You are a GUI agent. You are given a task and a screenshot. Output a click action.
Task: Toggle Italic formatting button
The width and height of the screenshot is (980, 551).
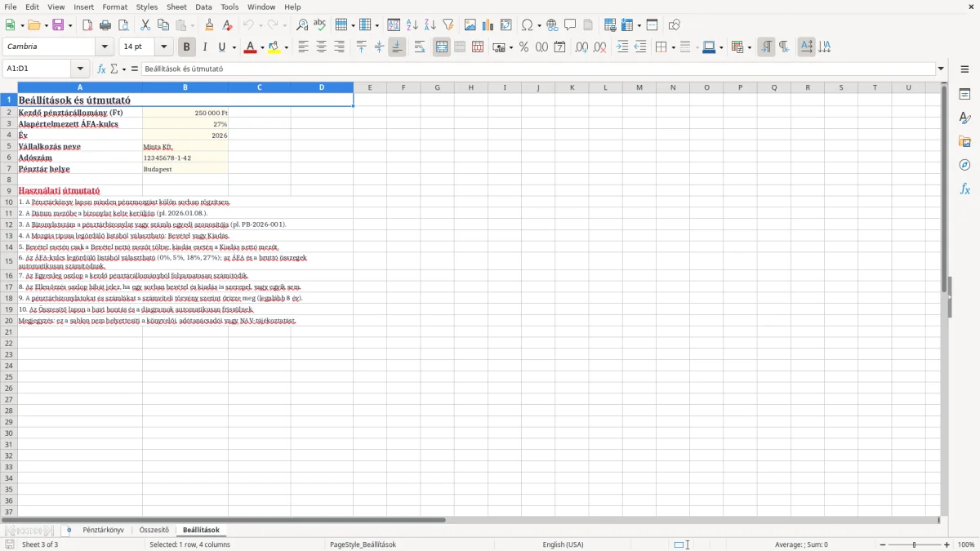point(205,47)
